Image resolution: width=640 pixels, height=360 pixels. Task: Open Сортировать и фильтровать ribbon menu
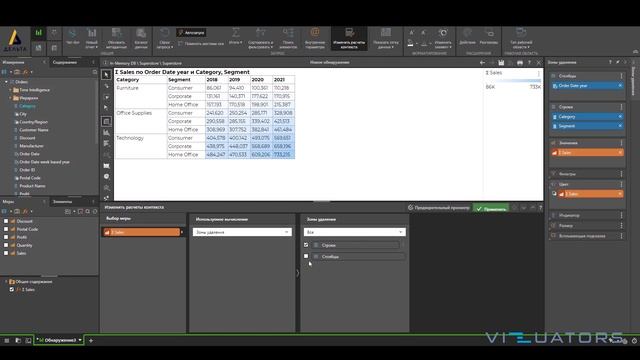pos(260,38)
